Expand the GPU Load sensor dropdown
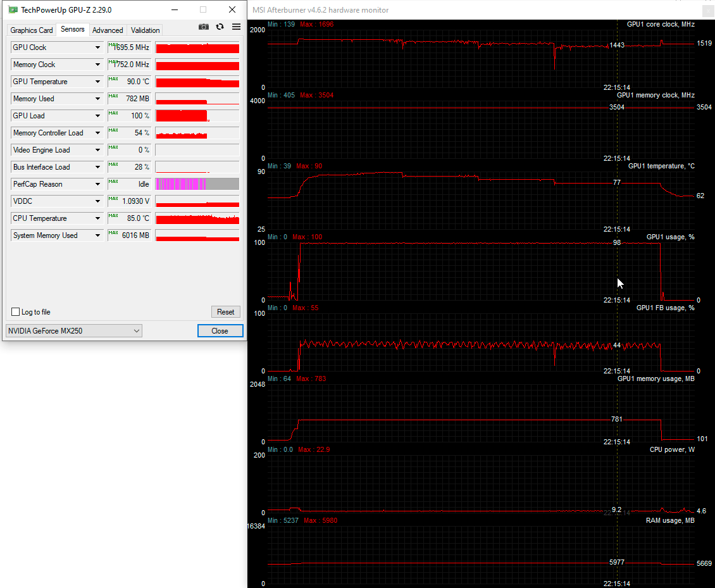 (x=97, y=116)
